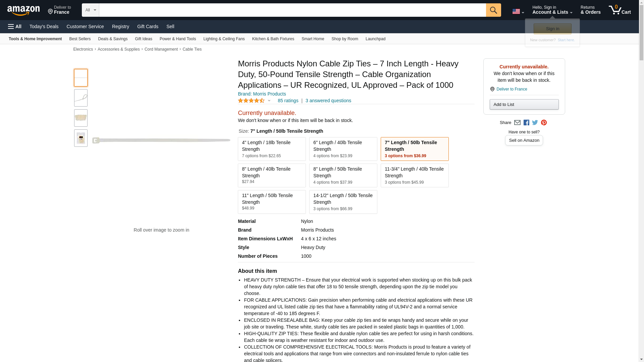644x362 pixels.
Task: Open the All hamburger menu
Action: click(15, 26)
